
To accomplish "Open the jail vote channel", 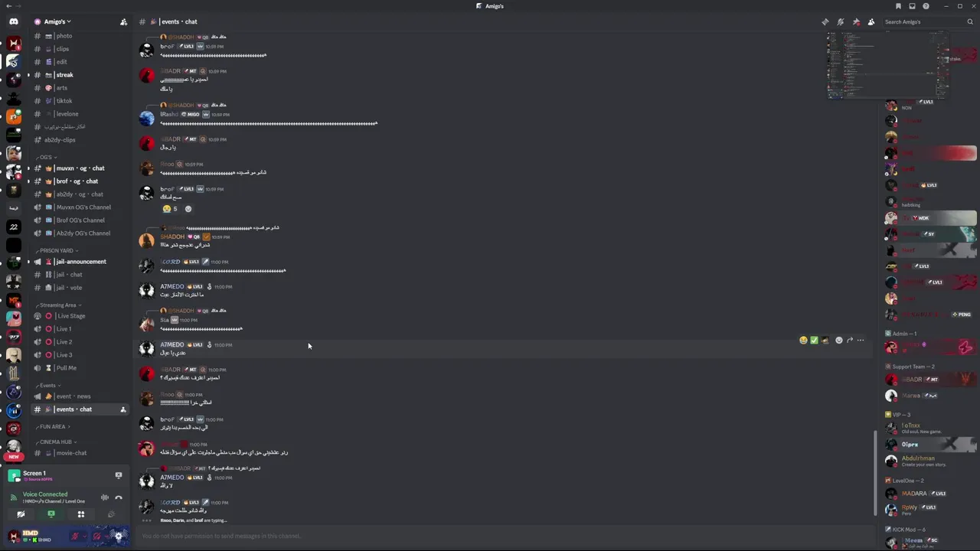I will tap(81, 288).
